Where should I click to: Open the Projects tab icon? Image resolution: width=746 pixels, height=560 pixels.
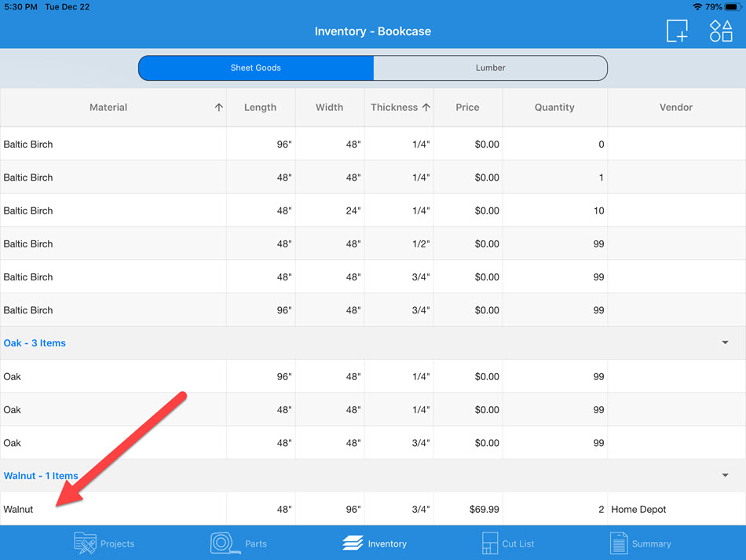[85, 544]
